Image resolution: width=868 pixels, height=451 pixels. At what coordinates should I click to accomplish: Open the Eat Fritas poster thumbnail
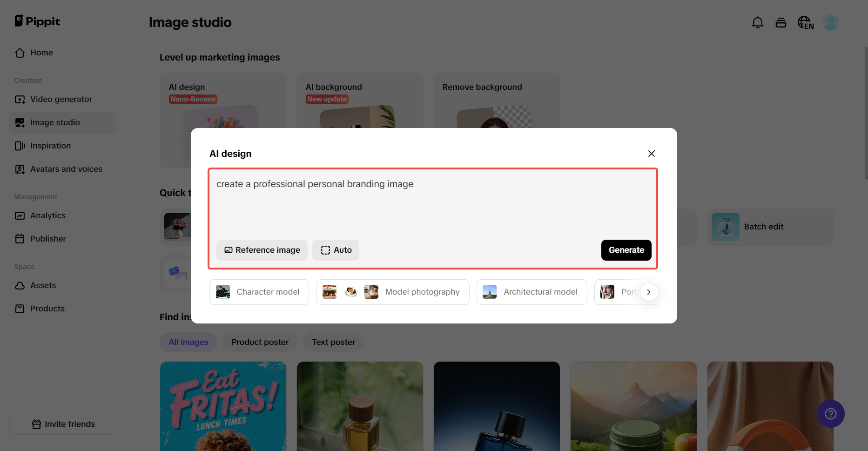[x=223, y=406]
